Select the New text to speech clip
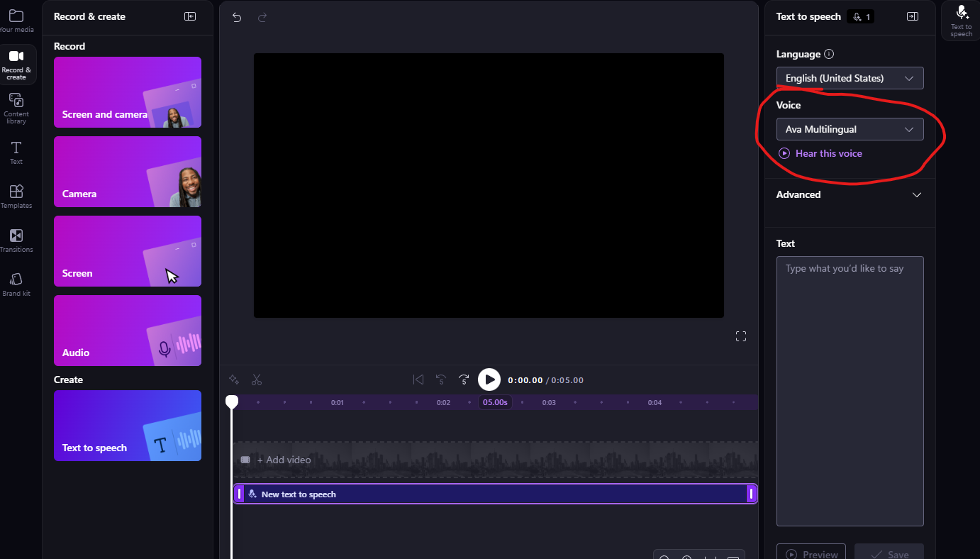Image resolution: width=980 pixels, height=559 pixels. click(x=495, y=494)
